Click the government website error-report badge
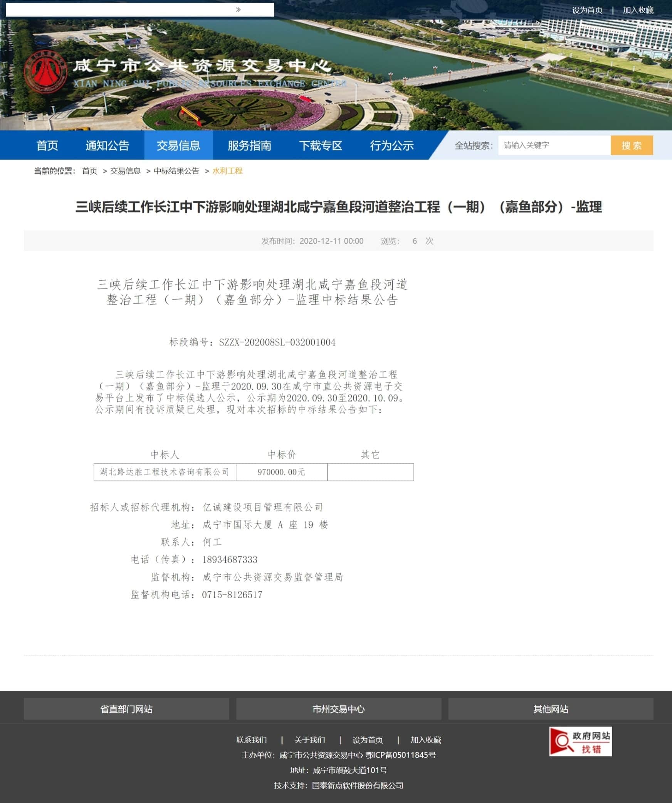Viewport: 672px width, 803px height. [580, 741]
